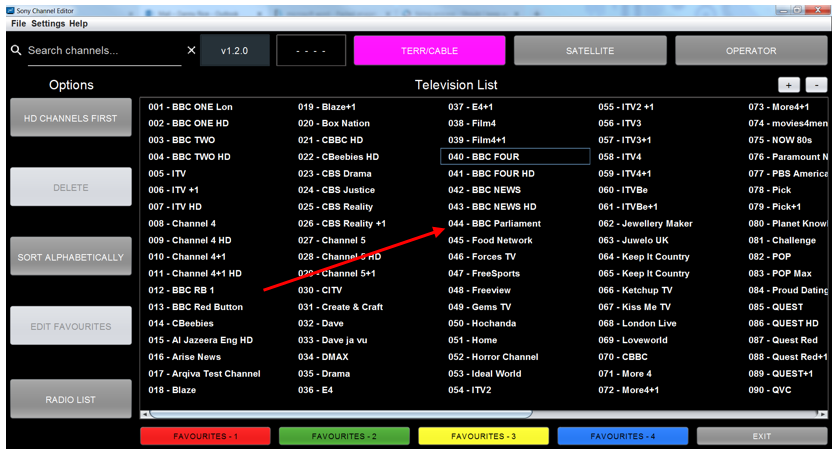
Task: Select red FAVOURITES - 1 button
Action: 205,436
